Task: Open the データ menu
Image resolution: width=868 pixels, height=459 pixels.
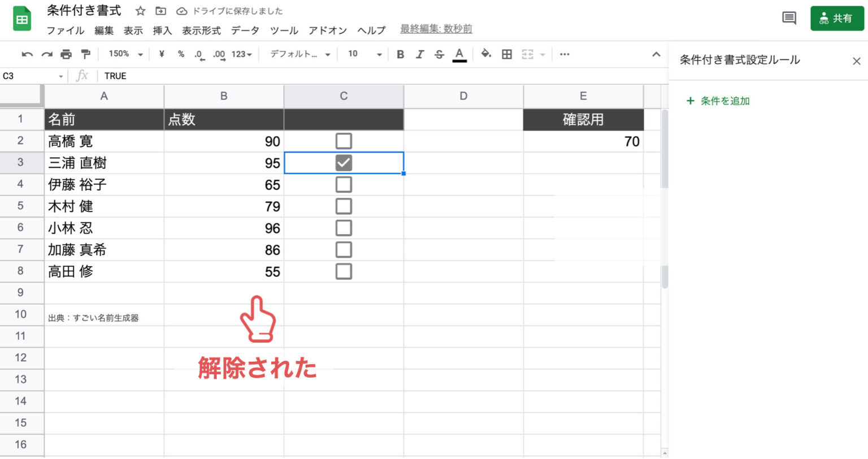Action: [245, 31]
